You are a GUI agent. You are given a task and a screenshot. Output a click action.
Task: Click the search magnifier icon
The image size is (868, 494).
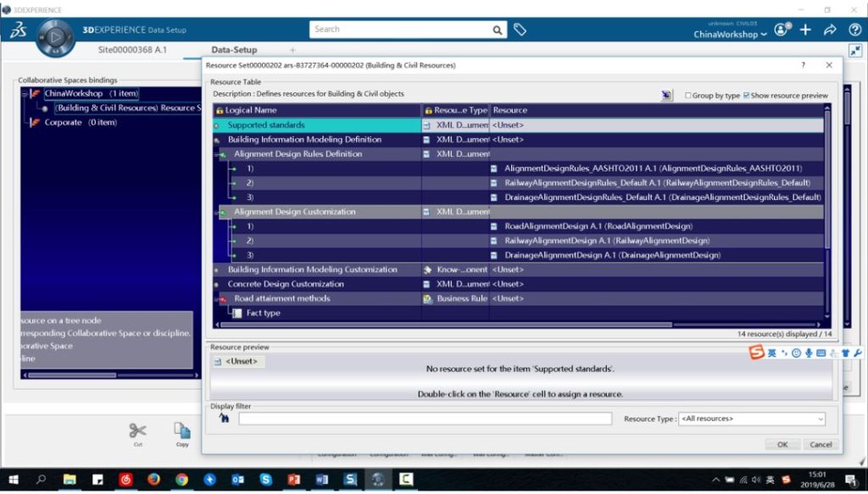click(498, 30)
